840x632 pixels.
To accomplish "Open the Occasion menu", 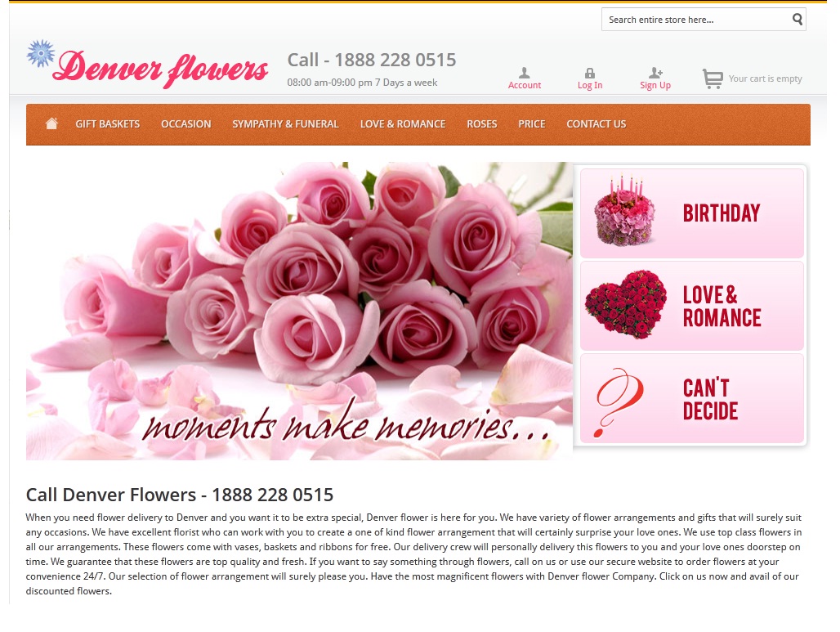I will [185, 124].
